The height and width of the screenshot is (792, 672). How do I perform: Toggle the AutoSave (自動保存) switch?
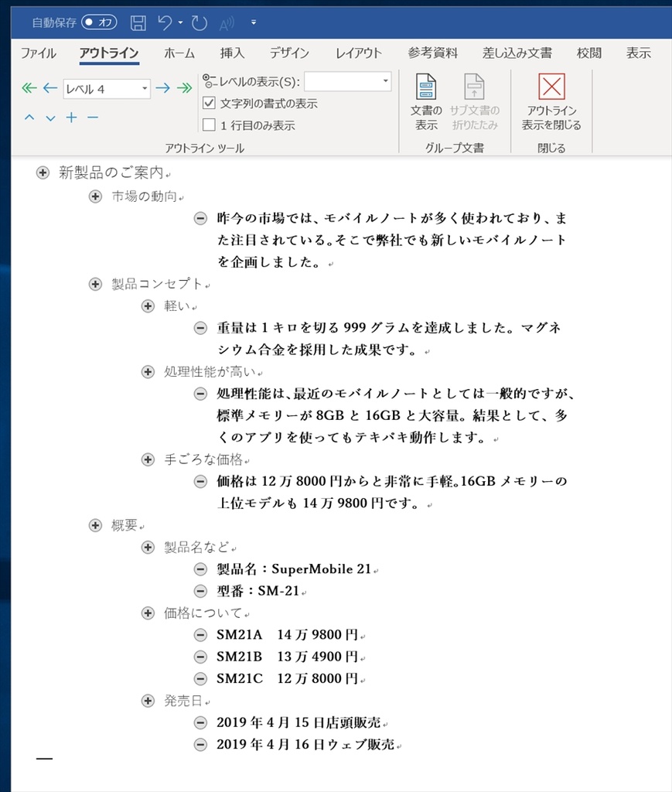pyautogui.click(x=99, y=22)
